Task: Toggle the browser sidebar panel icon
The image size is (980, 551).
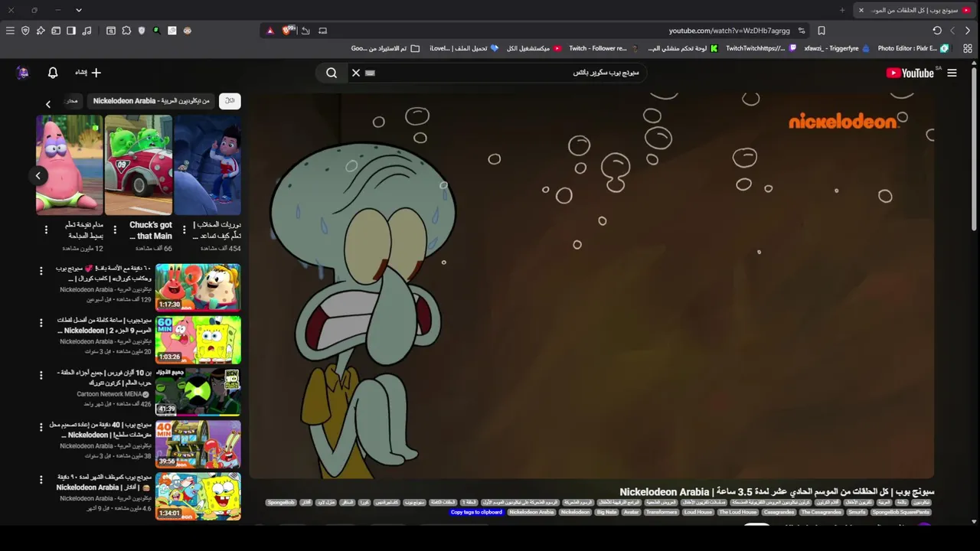Action: [71, 31]
